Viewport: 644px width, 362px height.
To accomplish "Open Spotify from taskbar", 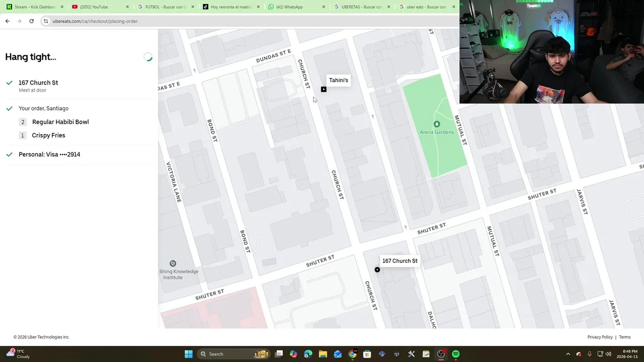I will point(456,354).
